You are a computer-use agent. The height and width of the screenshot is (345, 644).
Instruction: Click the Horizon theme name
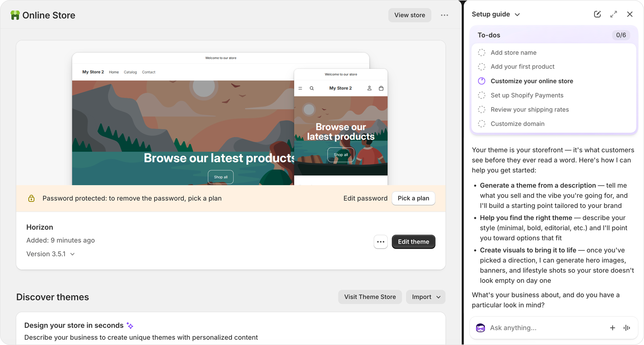tap(39, 227)
